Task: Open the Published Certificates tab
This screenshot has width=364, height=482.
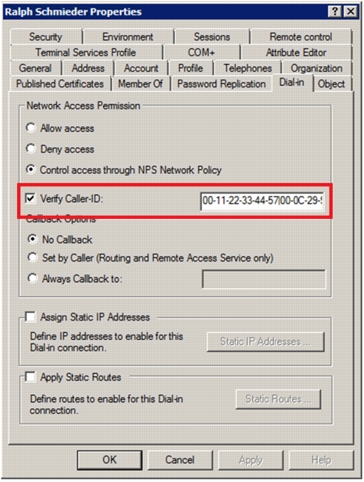Action: pyautogui.click(x=60, y=84)
